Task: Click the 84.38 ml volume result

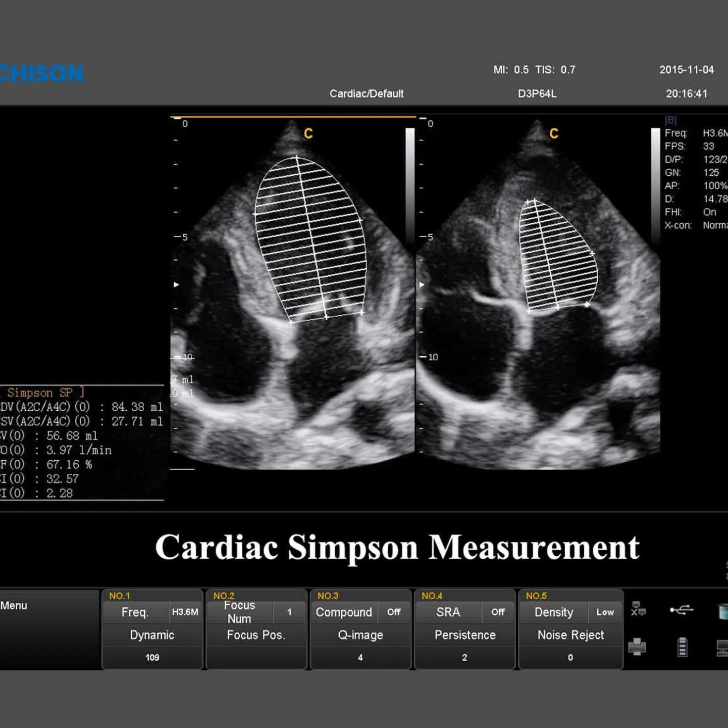Action: tap(137, 407)
